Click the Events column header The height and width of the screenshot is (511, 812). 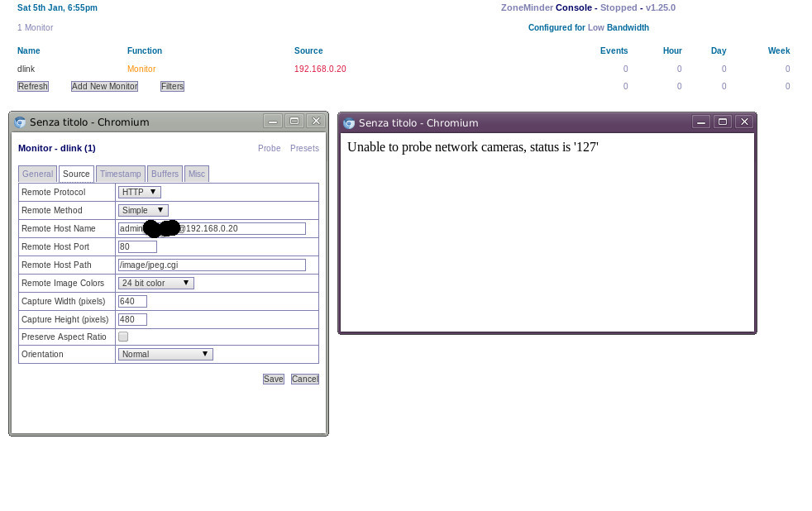614,50
